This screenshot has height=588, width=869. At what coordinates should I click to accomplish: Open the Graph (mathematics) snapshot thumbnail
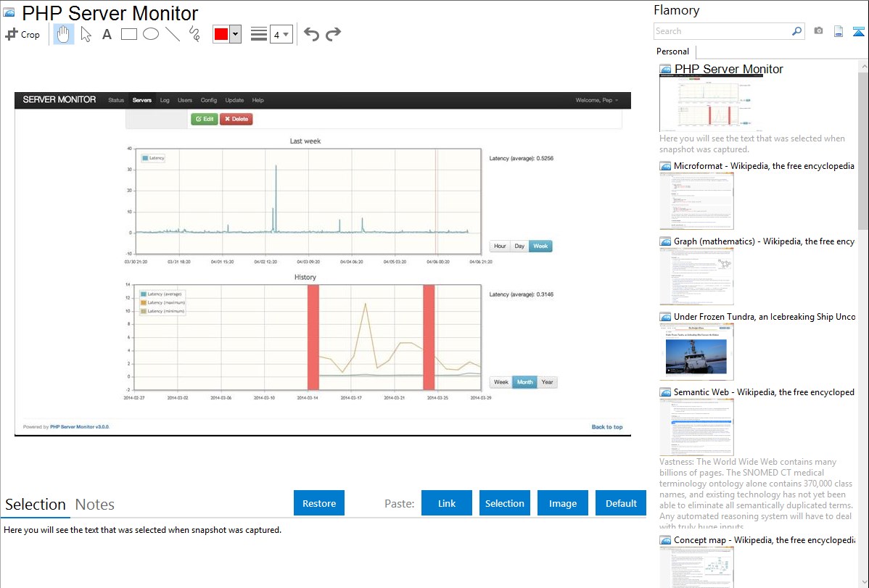pyautogui.click(x=696, y=276)
